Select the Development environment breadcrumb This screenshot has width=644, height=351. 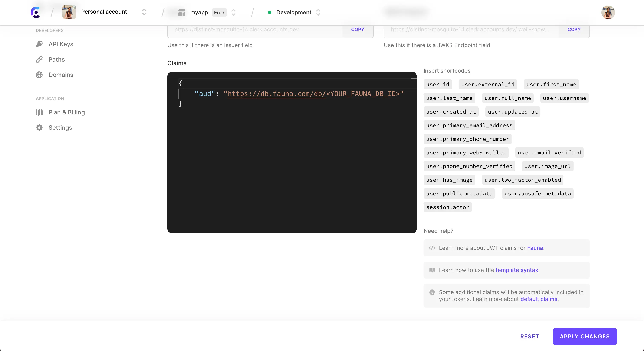[x=294, y=12]
